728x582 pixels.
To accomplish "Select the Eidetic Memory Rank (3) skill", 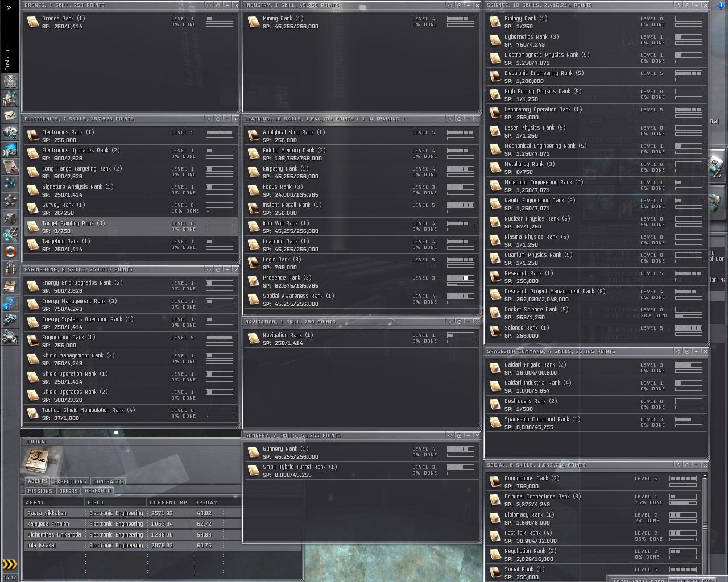I will [362, 154].
